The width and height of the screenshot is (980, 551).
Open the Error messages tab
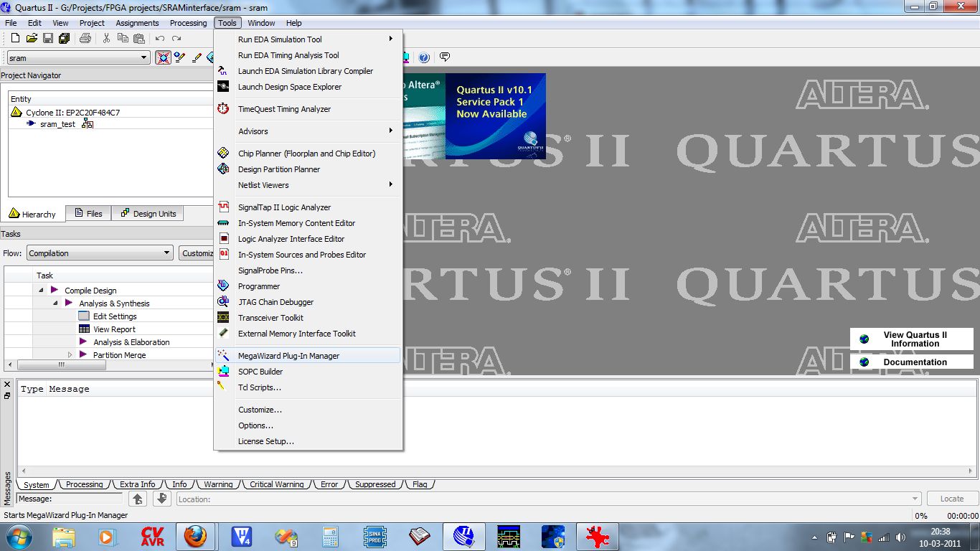[329, 484]
